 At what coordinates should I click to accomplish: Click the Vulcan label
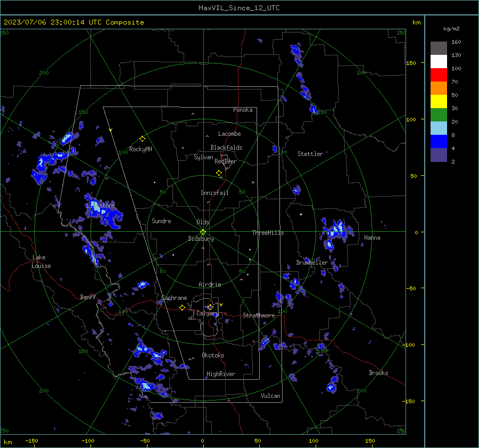click(270, 396)
